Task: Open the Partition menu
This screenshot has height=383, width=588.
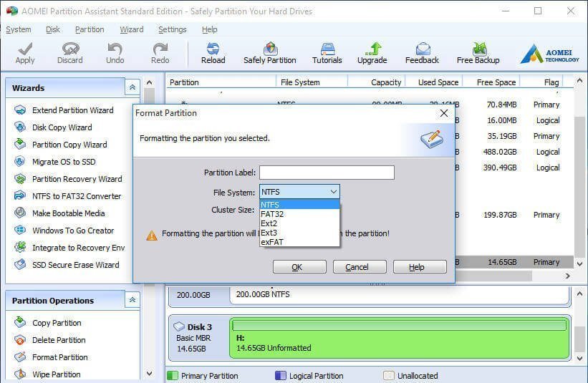Action: point(90,29)
